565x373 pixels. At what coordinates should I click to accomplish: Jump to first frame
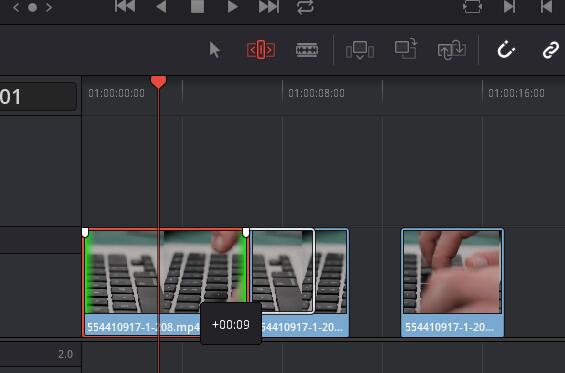(x=125, y=6)
